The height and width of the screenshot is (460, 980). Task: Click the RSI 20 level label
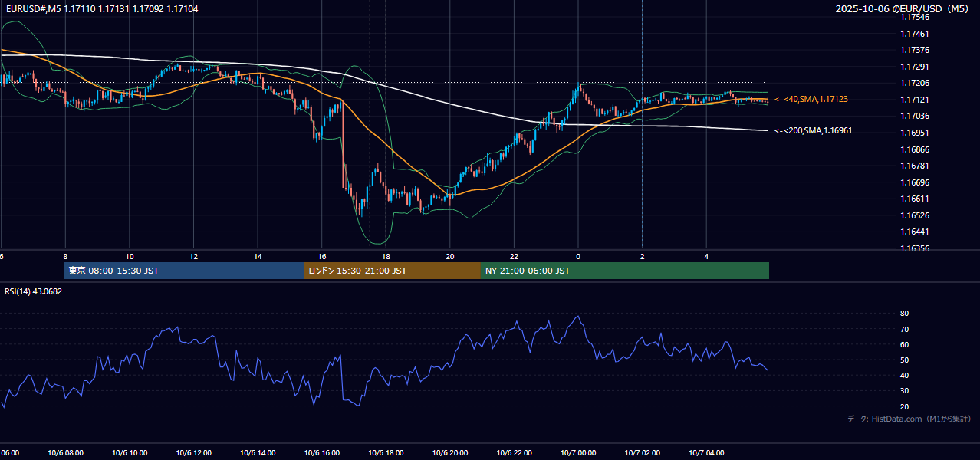(x=905, y=406)
